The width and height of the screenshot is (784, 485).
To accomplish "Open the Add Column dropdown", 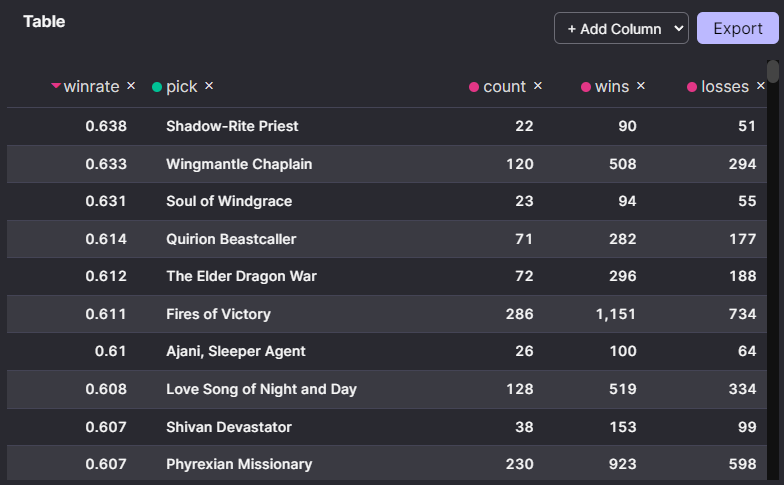I will tap(621, 28).
